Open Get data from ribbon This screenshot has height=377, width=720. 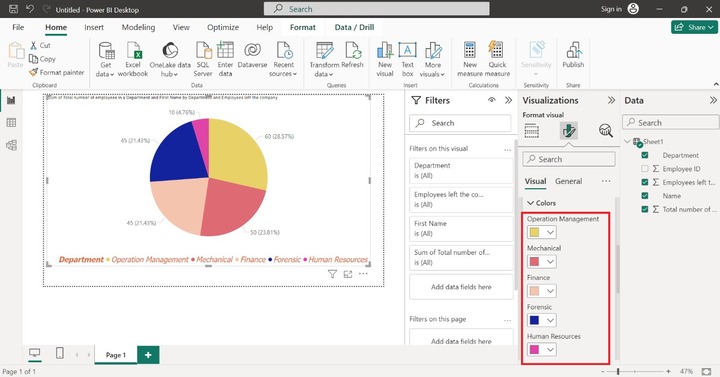click(x=106, y=59)
